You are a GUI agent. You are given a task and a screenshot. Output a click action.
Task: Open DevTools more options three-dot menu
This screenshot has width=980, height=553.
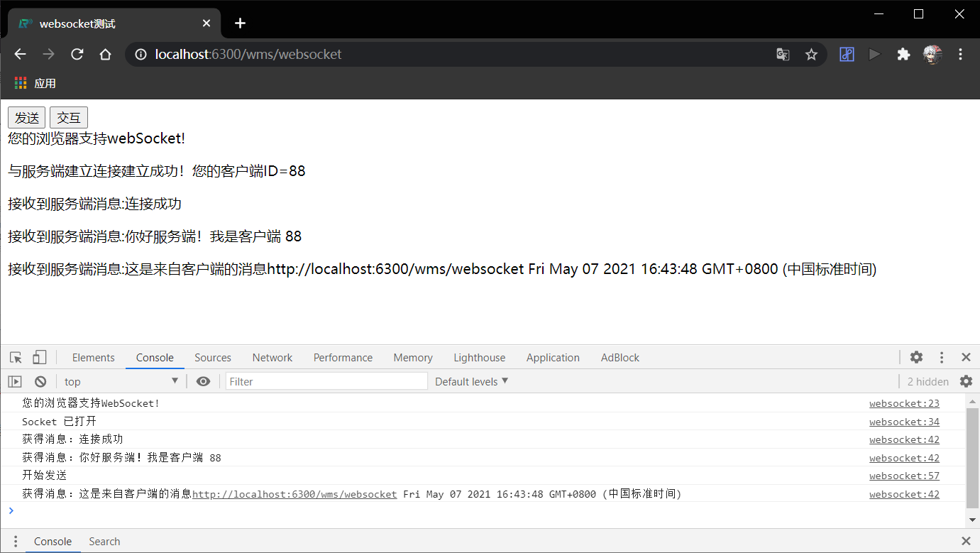(x=942, y=357)
